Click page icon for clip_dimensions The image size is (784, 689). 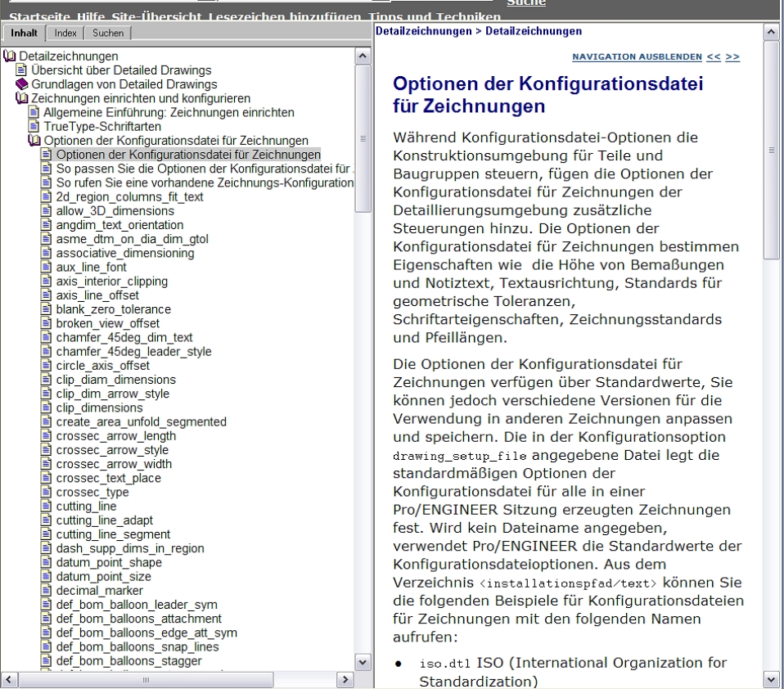[46, 408]
